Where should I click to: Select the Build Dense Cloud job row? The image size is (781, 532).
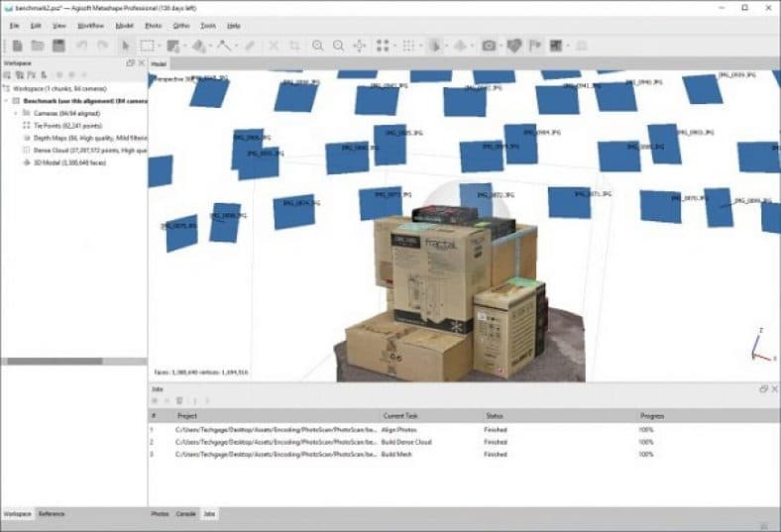464,442
